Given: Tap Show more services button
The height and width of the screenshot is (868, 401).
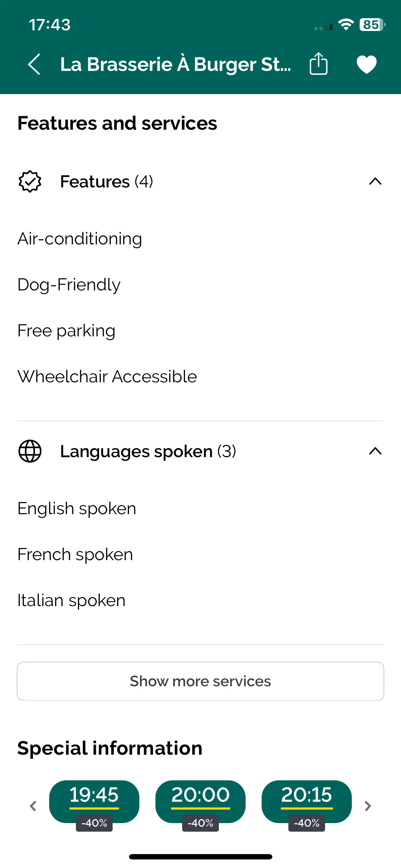Looking at the screenshot, I should click(x=200, y=681).
